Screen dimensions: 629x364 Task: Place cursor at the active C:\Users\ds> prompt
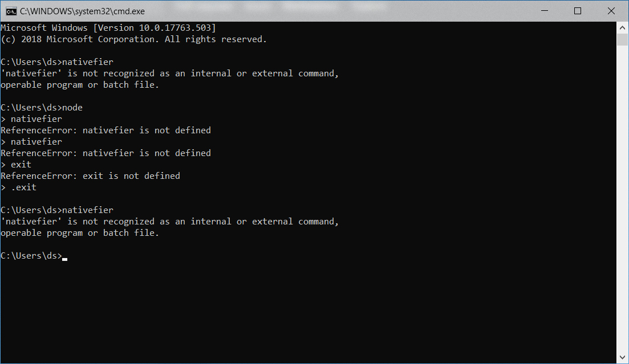[x=31, y=255]
